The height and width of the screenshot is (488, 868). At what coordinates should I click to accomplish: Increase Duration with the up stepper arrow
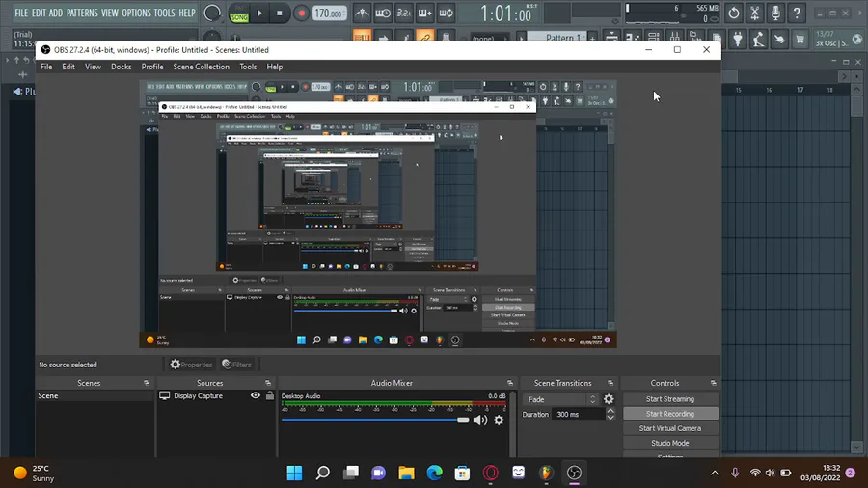[x=610, y=411]
